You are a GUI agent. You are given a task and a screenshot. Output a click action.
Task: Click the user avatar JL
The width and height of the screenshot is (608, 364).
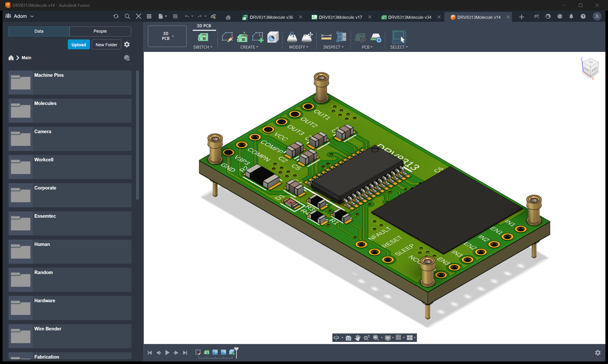597,16
